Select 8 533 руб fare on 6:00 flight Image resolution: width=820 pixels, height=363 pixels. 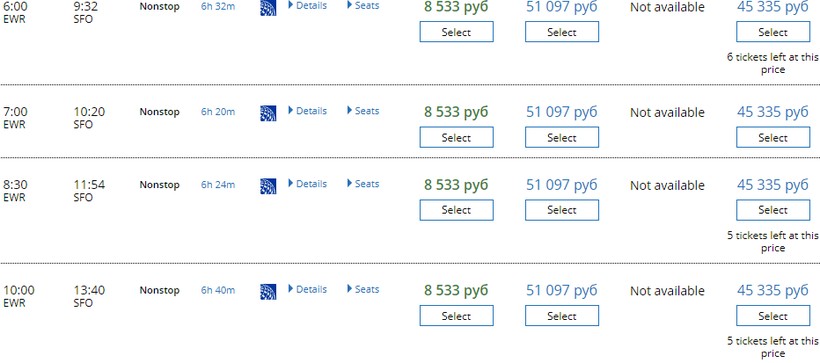click(456, 32)
